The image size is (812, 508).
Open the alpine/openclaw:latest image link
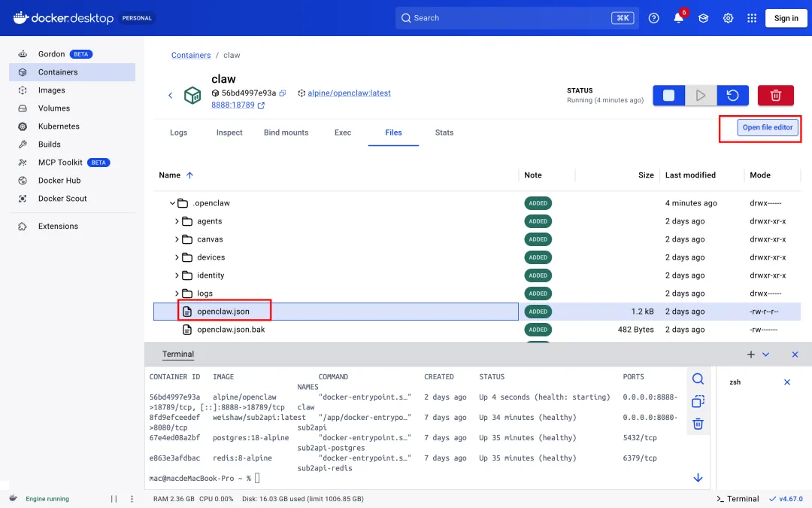coord(349,93)
